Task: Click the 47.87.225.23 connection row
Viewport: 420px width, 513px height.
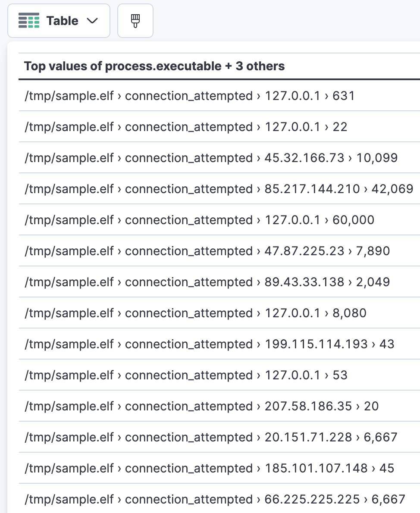Action: pos(207,251)
